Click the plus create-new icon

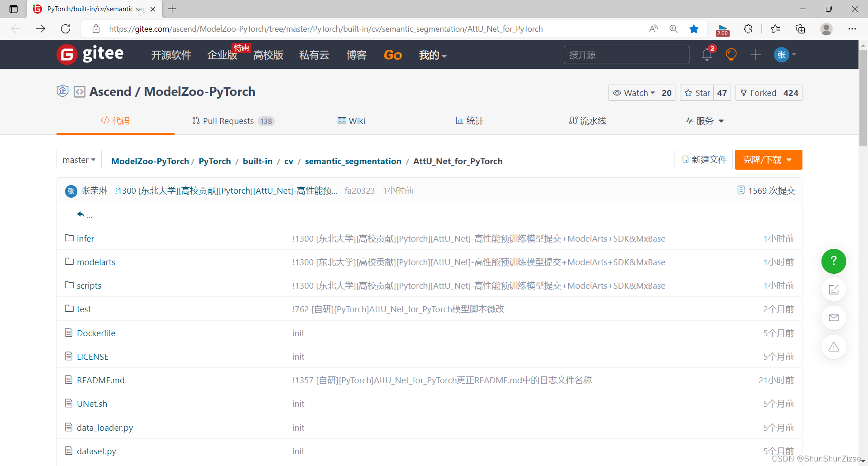[x=755, y=55]
